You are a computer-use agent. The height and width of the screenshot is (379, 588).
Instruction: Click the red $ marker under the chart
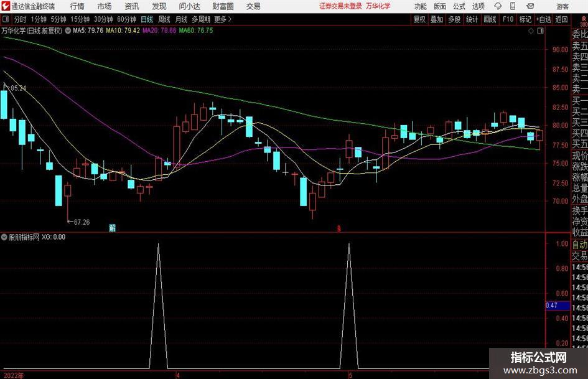[339, 228]
